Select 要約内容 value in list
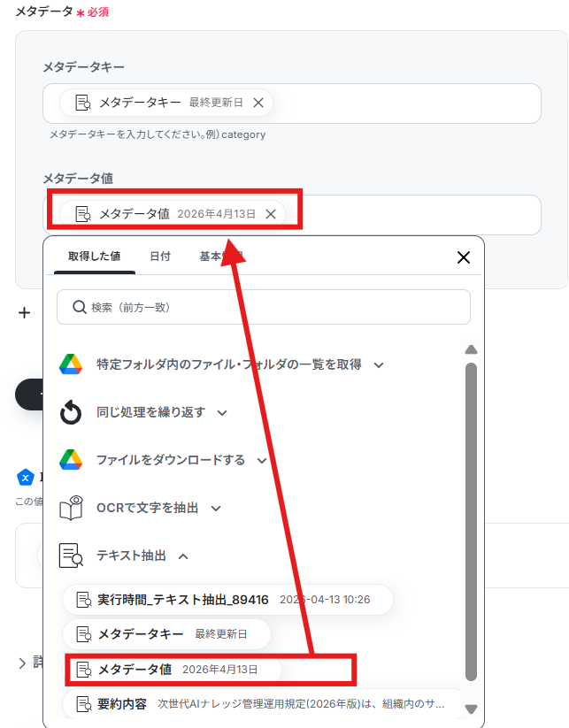569x728 pixels. click(263, 704)
